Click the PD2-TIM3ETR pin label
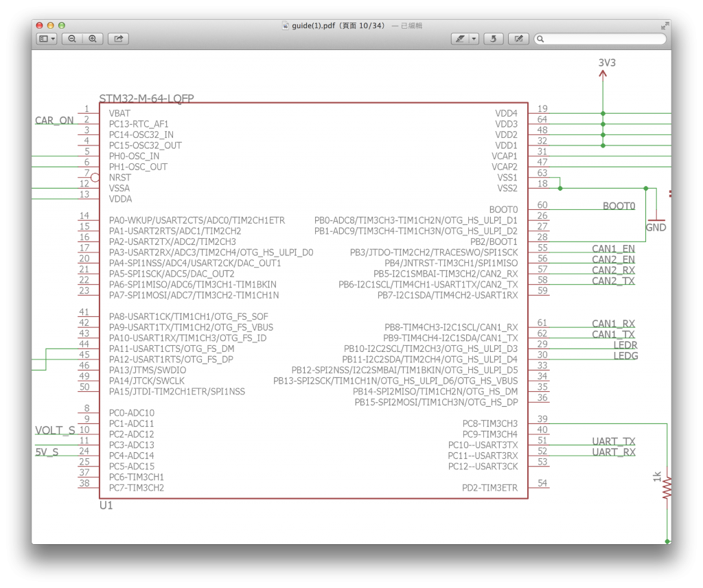Screen dimensions: 703x588 coord(489,488)
